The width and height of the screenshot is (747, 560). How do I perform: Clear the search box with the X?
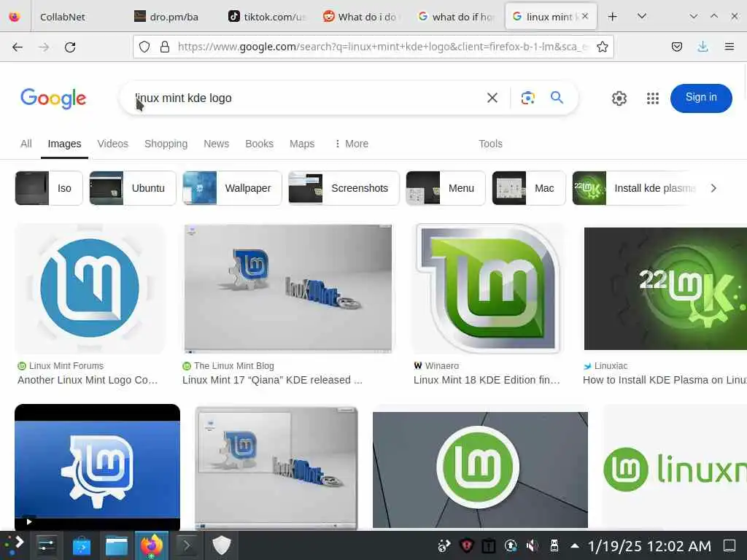pyautogui.click(x=492, y=98)
